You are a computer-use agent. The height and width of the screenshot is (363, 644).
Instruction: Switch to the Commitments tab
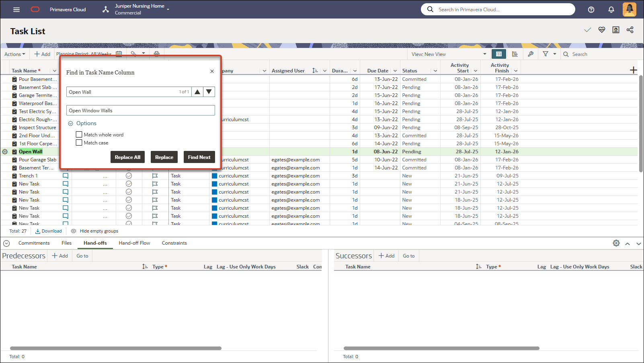(34, 243)
